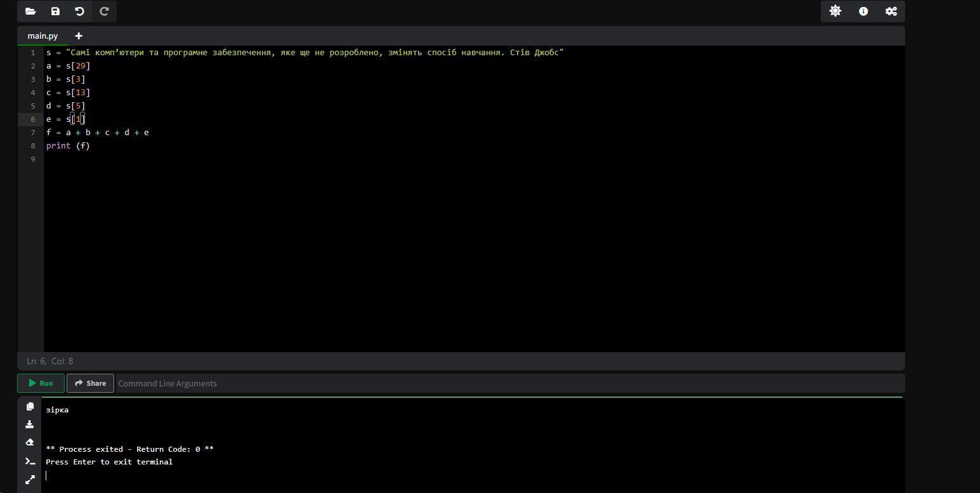This screenshot has height=493, width=980.
Task: Redo the last undone edit
Action: click(x=105, y=11)
